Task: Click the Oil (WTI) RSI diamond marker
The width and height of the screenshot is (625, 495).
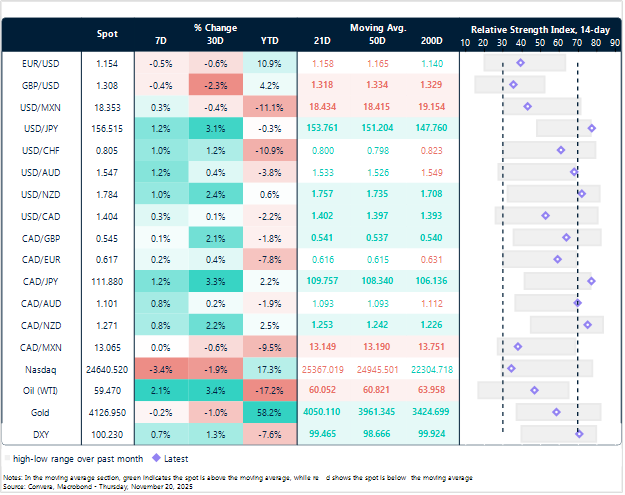Action: click(534, 390)
